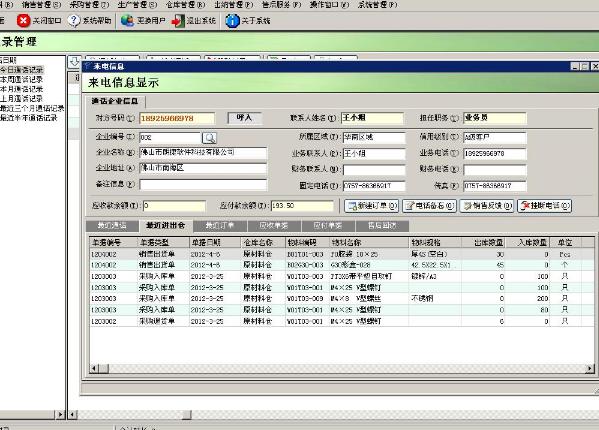Click the 单据编号 column header
Screen dimensions: 599x430
[x=113, y=242]
